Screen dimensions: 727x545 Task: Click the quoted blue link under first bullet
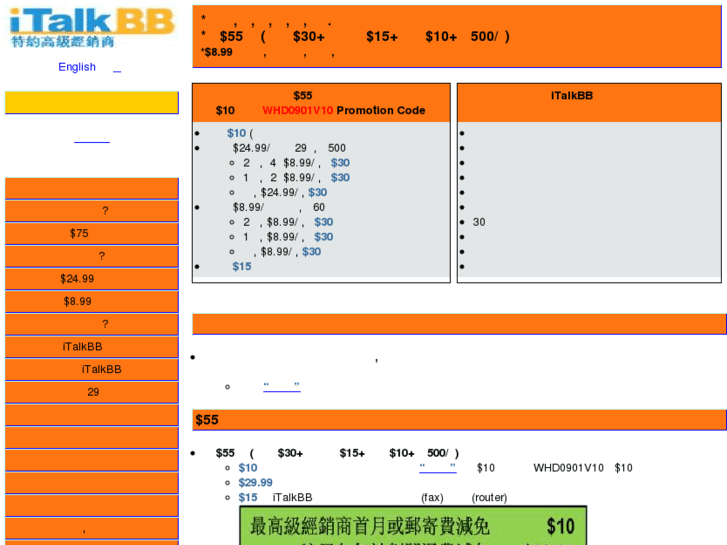[x=281, y=386]
